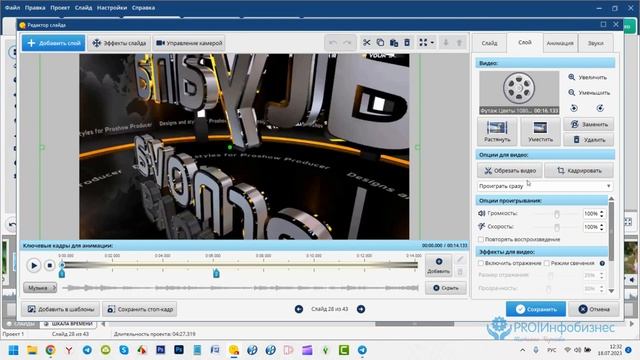Click the redo arrow in the editor toolbar
The image size is (640, 360).
[x=347, y=43]
